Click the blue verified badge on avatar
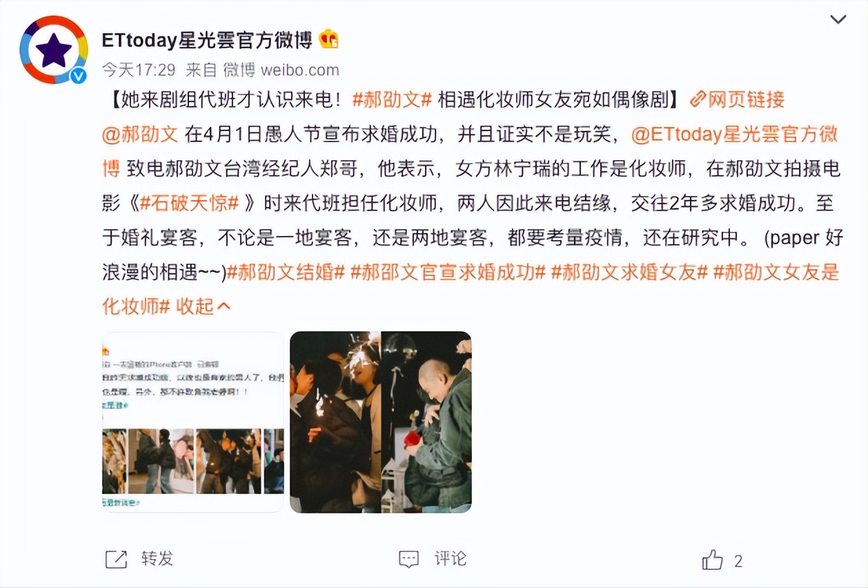Image resolution: width=868 pixels, height=588 pixels. click(79, 75)
